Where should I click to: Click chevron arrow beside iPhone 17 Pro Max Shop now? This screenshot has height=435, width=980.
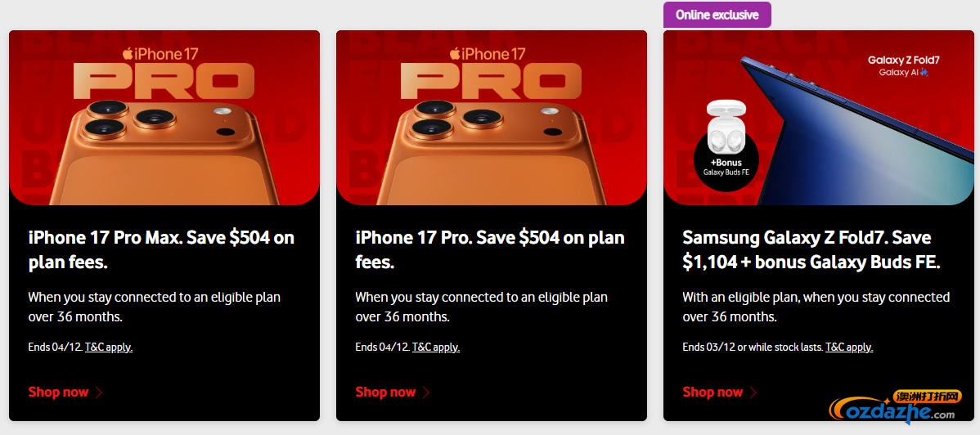pos(100,392)
